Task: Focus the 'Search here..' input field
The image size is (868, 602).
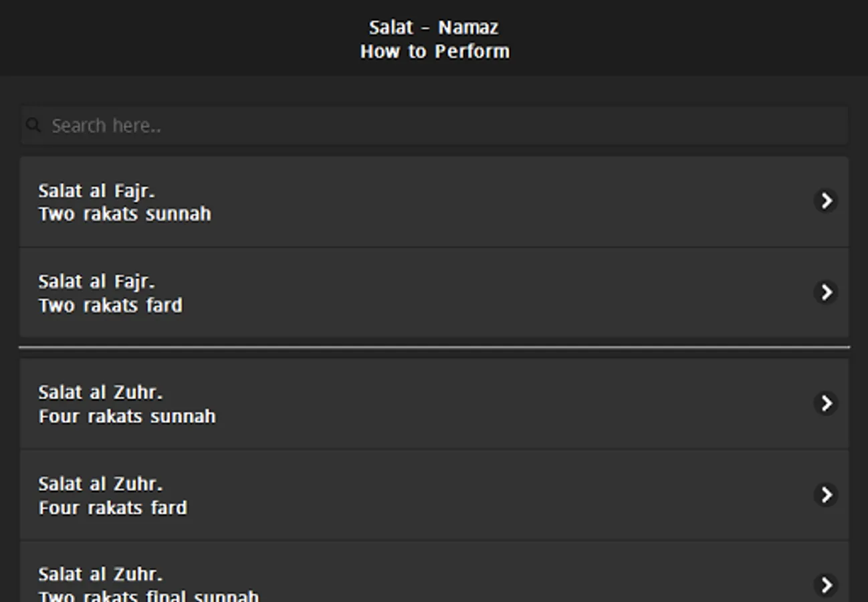Action: coord(435,125)
